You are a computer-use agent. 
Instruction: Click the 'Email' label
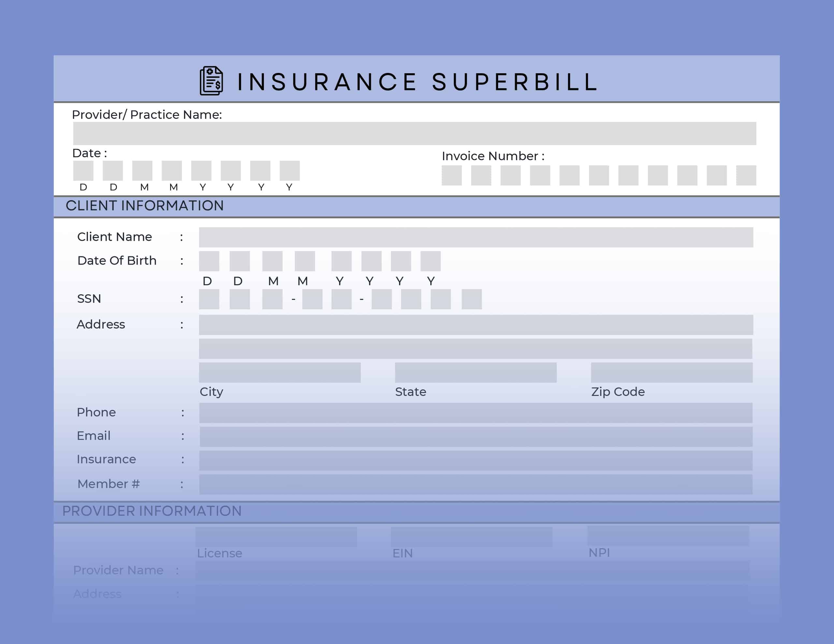(93, 436)
